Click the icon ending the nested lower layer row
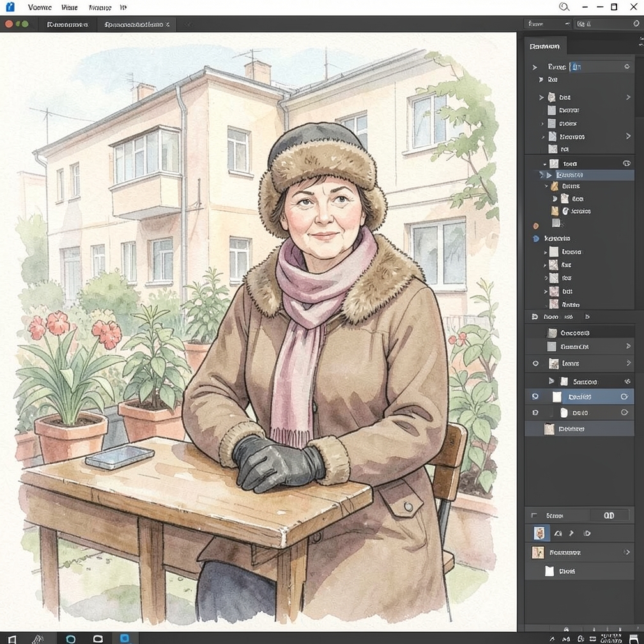This screenshot has width=644, height=644. tap(627, 381)
